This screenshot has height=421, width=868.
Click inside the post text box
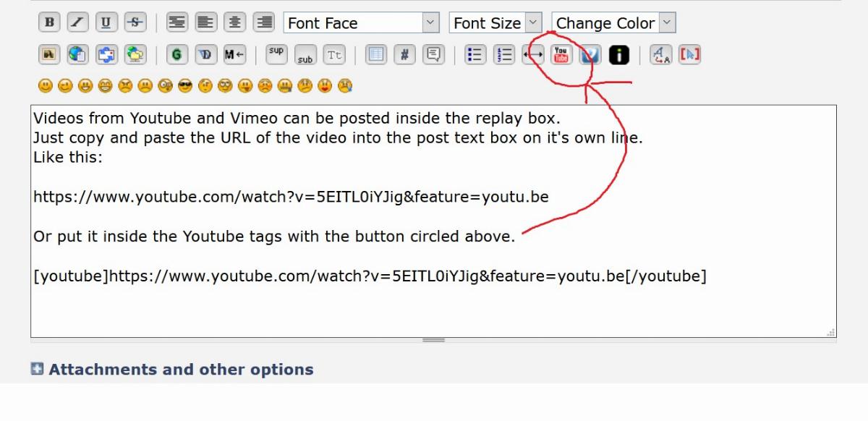[x=433, y=304]
